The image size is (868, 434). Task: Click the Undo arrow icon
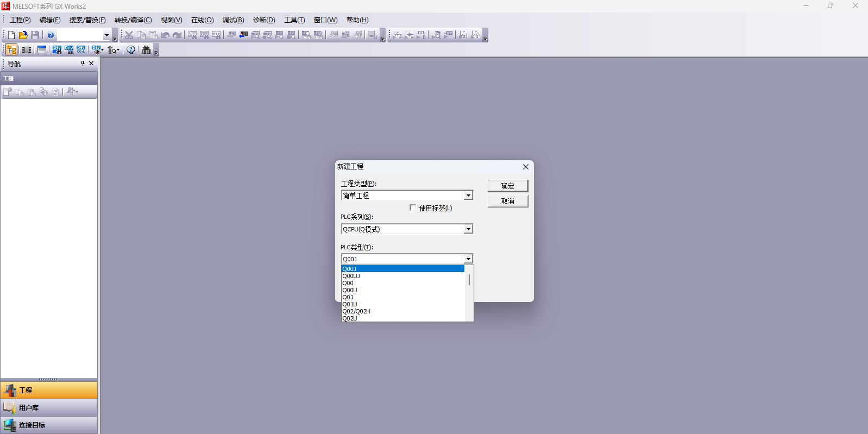(x=165, y=35)
